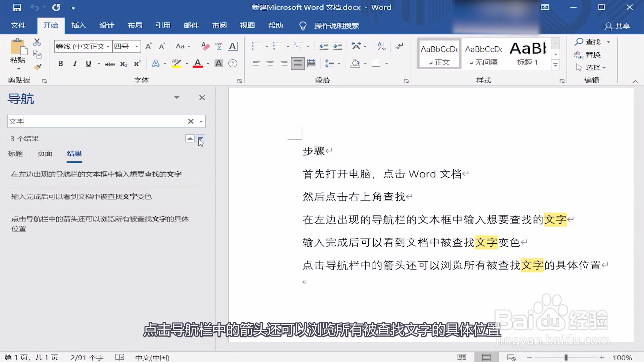This screenshot has height=362, width=644.
Task: Expand the styles gallery more button
Action: click(x=555, y=65)
